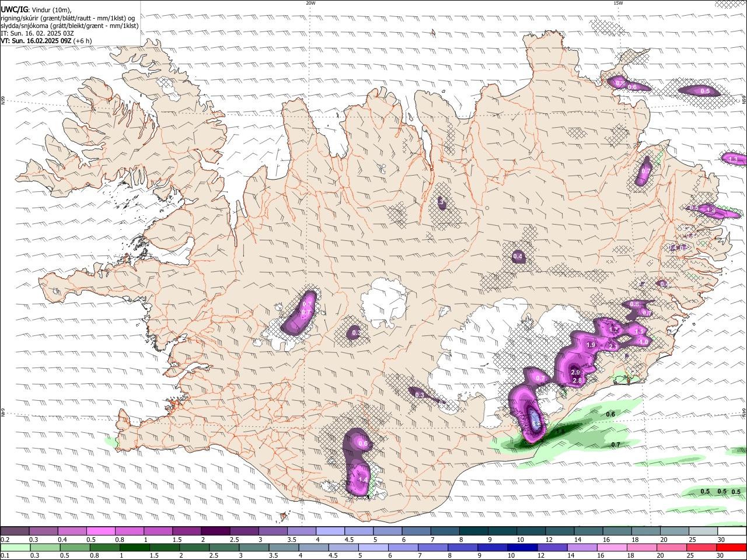
Task: Click the 4 swatch in the rain legend row
Action: click(x=313, y=547)
